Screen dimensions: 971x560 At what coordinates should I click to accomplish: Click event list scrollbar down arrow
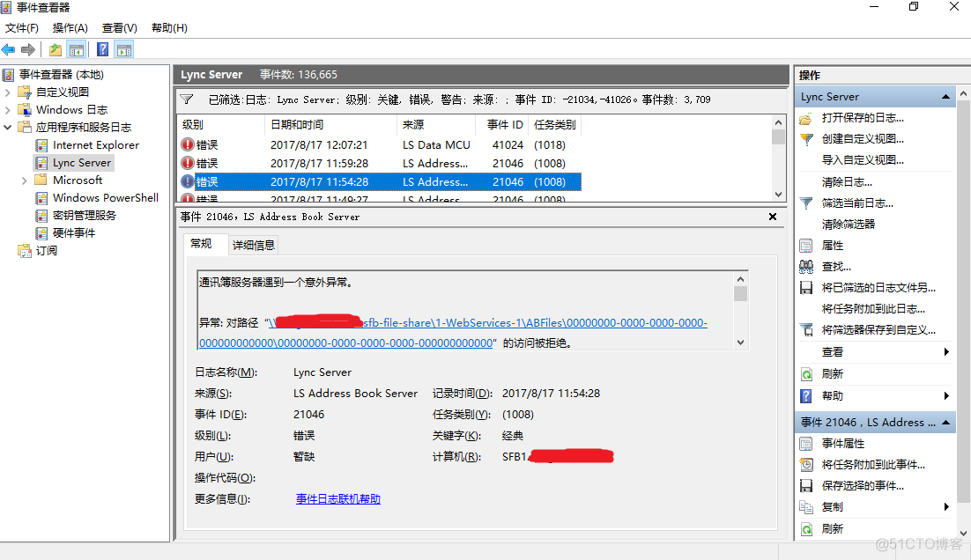click(x=778, y=195)
